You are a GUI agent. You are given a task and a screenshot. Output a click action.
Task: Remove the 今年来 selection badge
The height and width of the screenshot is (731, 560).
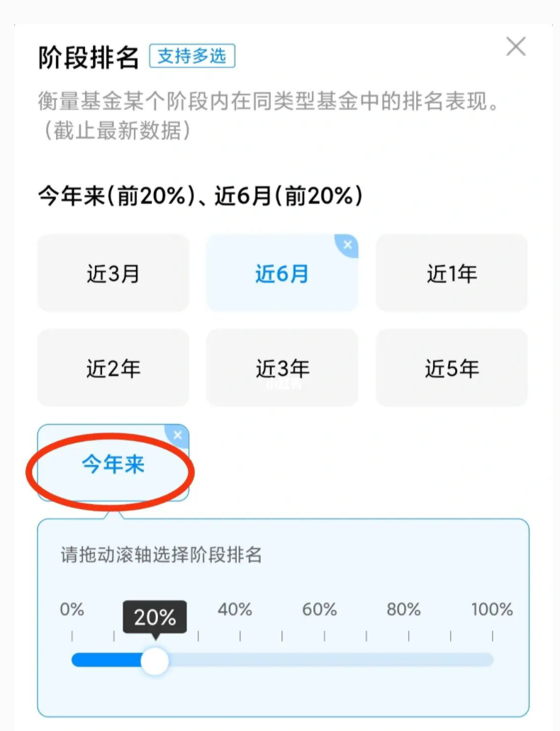178,435
